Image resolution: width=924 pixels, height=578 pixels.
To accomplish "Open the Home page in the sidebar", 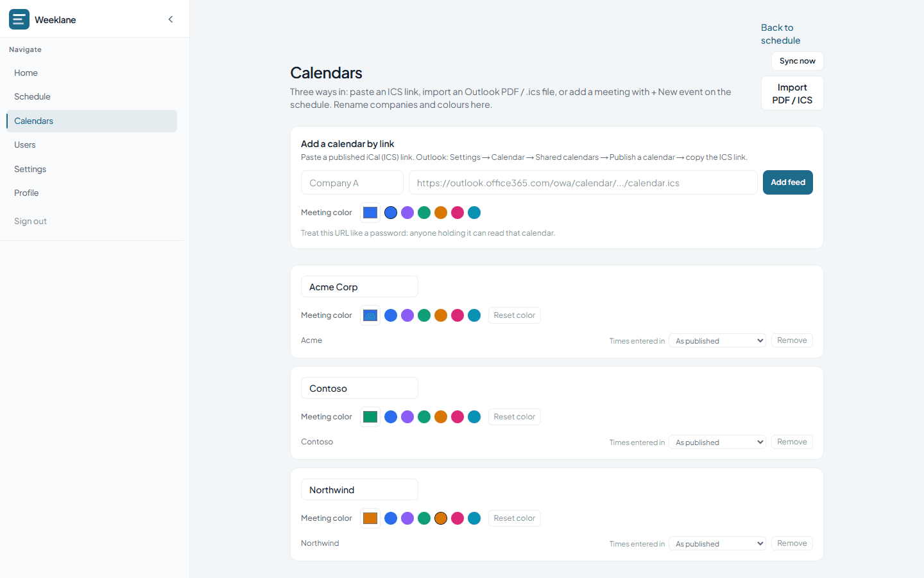I will 92,73.
